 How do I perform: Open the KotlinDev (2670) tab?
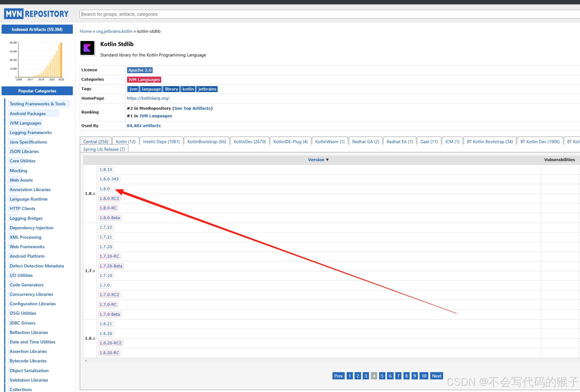[x=250, y=142]
